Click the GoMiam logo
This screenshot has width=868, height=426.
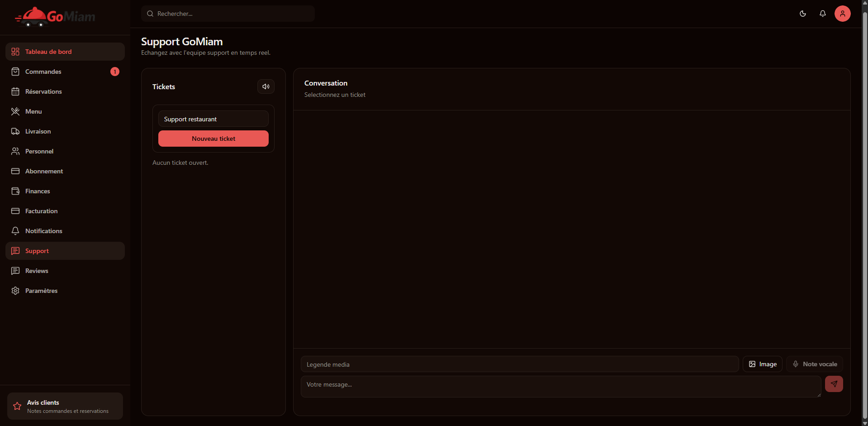click(55, 17)
